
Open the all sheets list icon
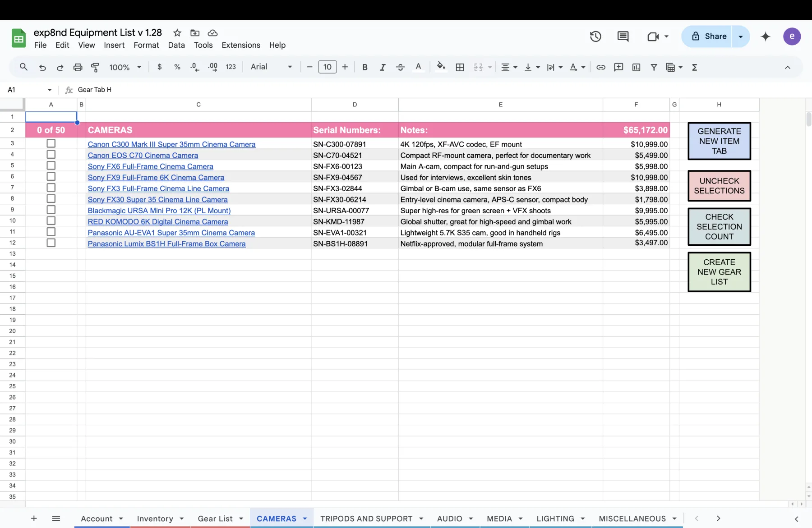56,519
